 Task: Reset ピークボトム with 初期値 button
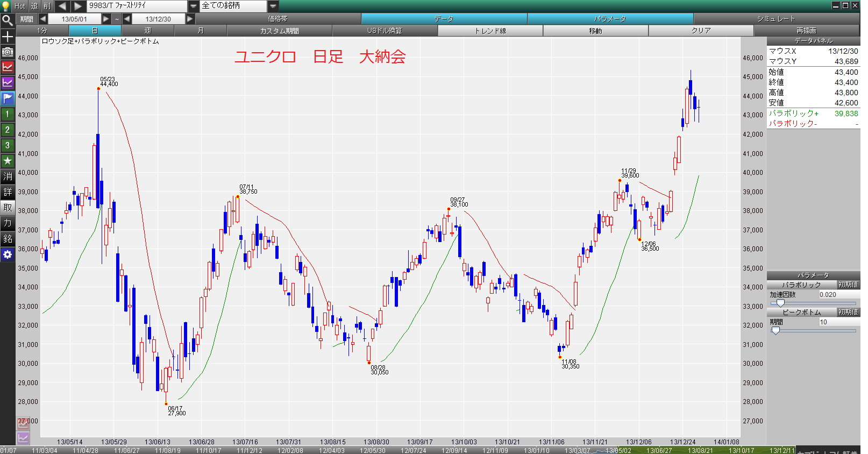(x=848, y=312)
